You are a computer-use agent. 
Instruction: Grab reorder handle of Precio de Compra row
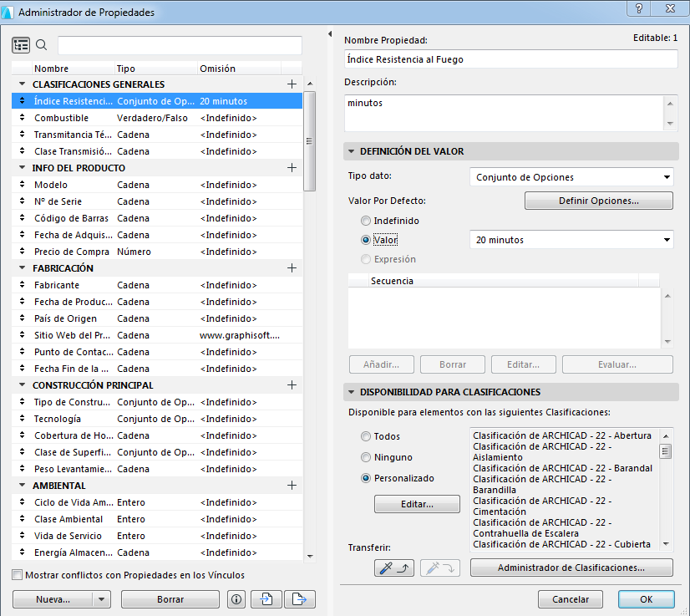coord(22,252)
